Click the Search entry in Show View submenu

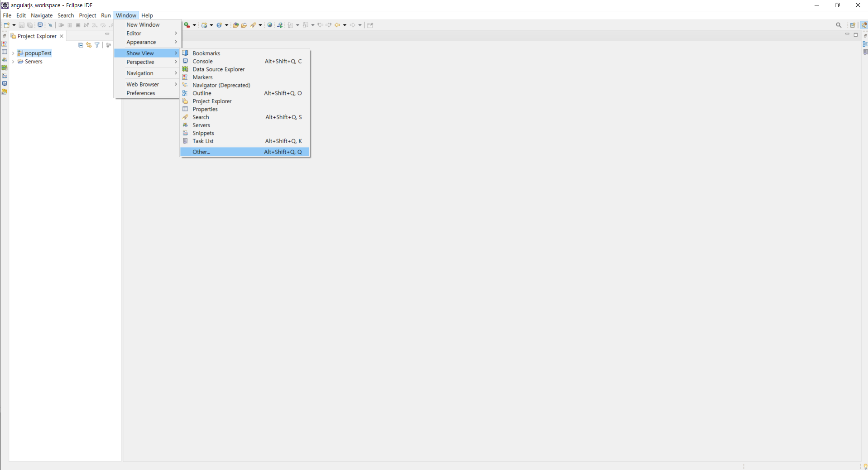(x=245, y=117)
